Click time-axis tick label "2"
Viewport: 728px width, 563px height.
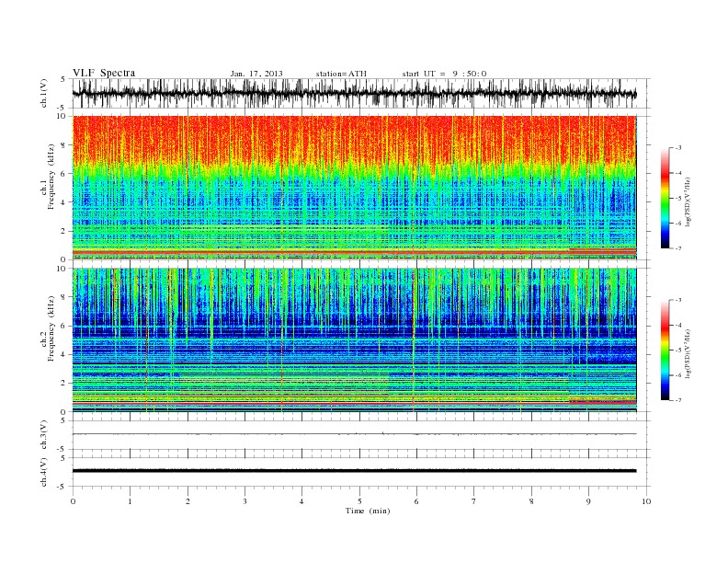(x=188, y=501)
